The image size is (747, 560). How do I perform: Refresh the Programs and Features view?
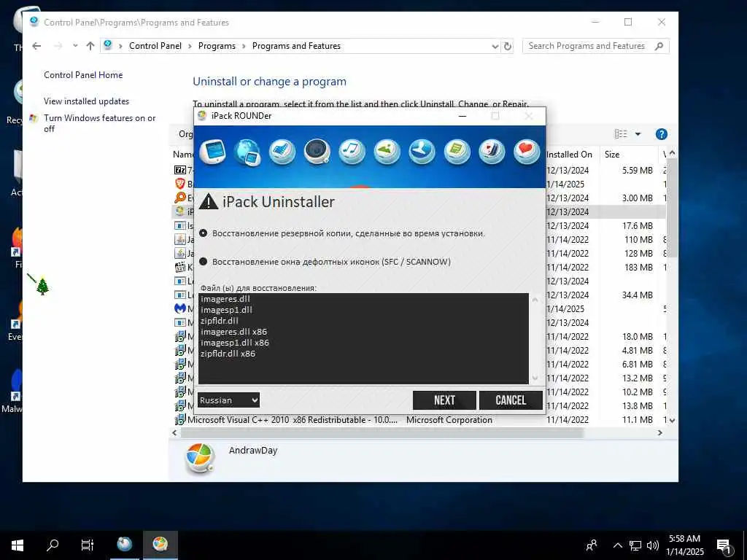[x=508, y=46]
